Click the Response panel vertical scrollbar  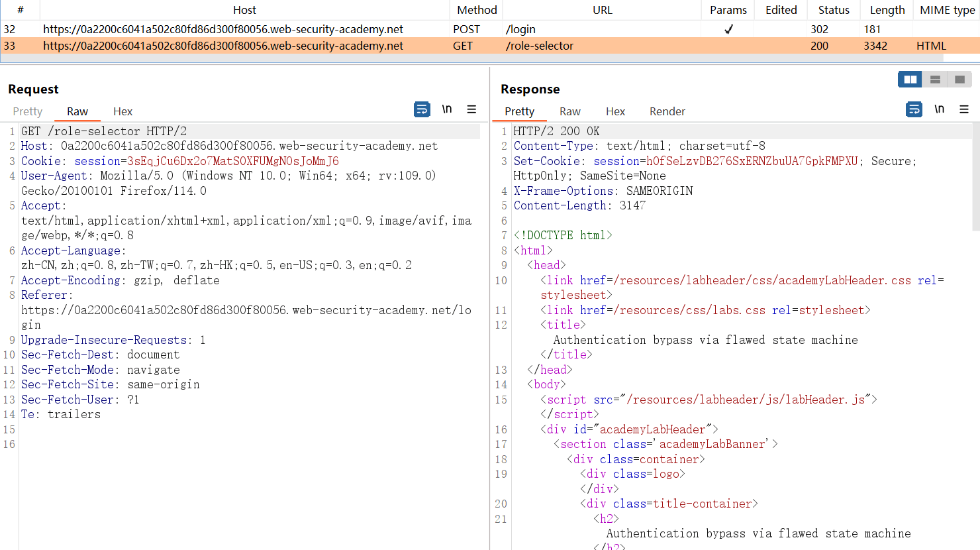975,179
